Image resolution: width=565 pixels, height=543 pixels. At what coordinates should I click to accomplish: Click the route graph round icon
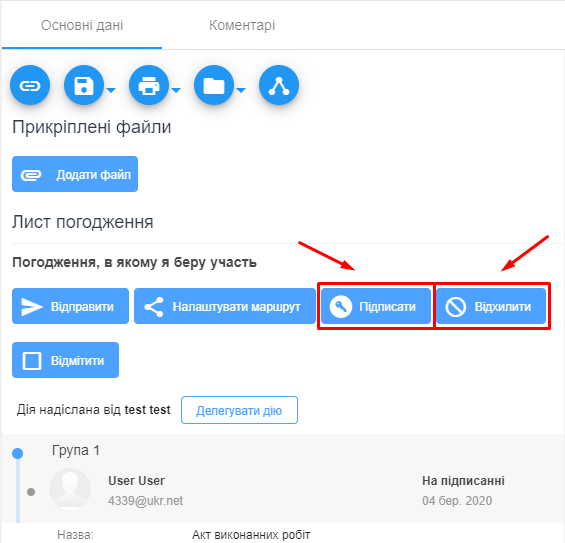279,85
